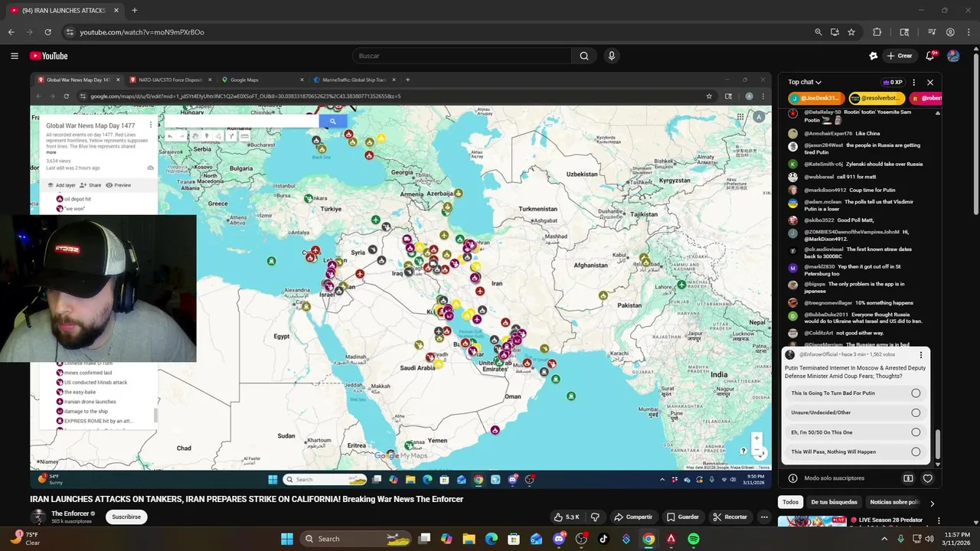
Task: Click subscribers-only mode info icon
Action: click(792, 478)
